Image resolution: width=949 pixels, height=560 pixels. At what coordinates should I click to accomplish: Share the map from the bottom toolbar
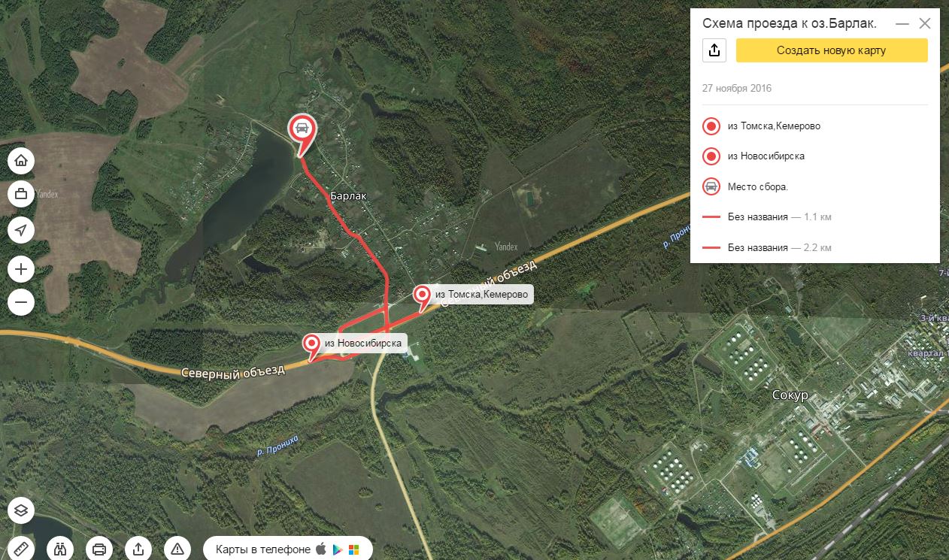[x=138, y=549]
